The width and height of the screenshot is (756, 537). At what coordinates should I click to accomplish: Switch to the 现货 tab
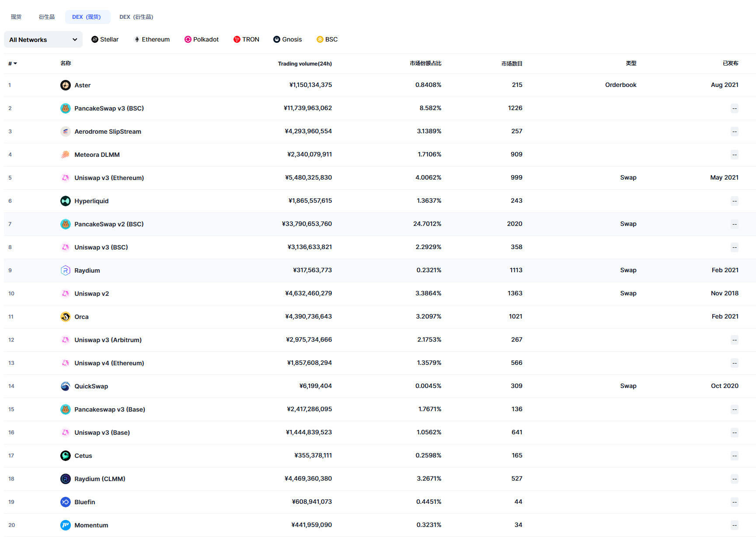click(16, 17)
